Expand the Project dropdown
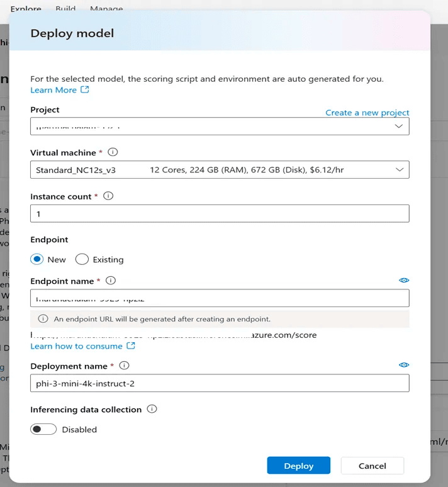 click(x=220, y=126)
